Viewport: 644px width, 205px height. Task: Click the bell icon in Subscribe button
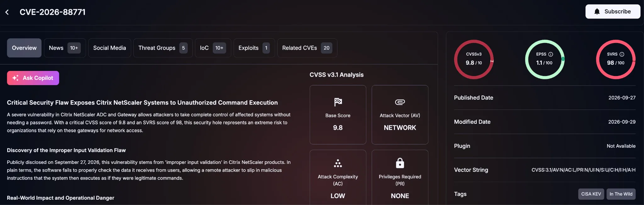(x=597, y=12)
